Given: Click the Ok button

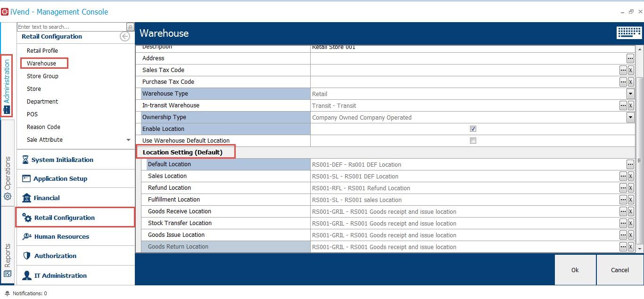Looking at the screenshot, I should 575,270.
